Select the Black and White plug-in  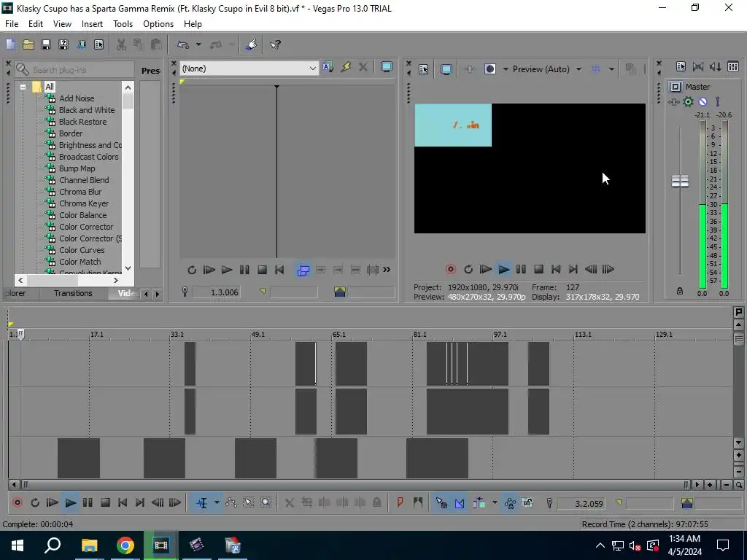coord(87,110)
